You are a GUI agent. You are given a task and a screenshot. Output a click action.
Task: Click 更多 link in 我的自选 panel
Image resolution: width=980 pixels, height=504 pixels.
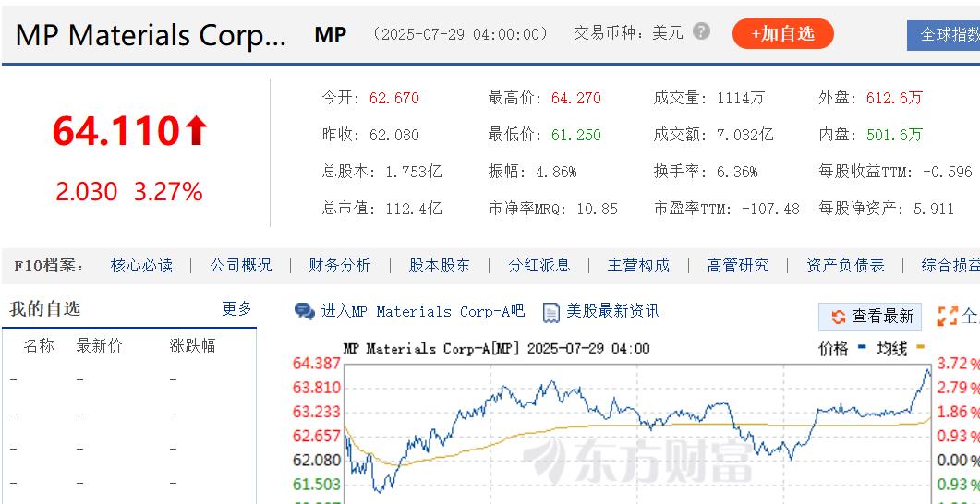click(x=236, y=308)
